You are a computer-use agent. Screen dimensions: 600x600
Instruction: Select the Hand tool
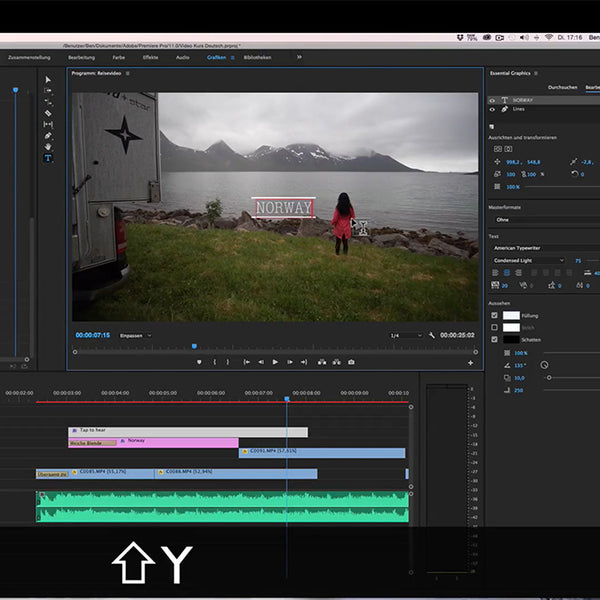pyautogui.click(x=47, y=147)
